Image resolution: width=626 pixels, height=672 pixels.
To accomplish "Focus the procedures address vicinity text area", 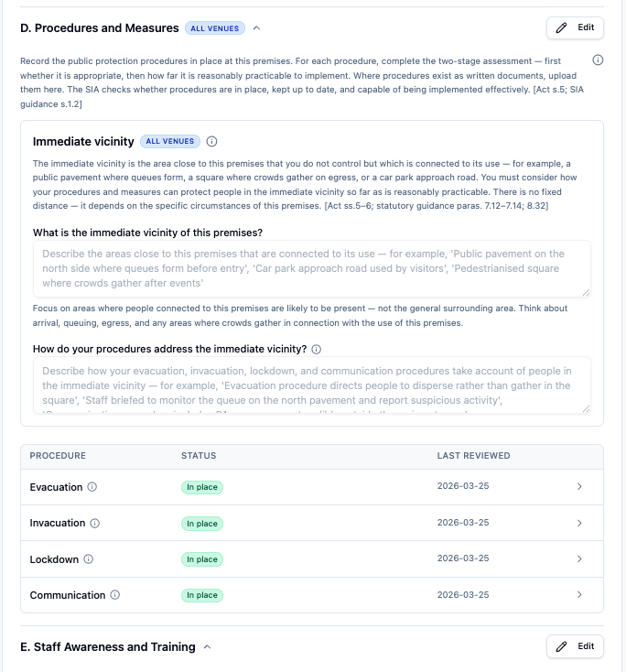I will click(312, 385).
